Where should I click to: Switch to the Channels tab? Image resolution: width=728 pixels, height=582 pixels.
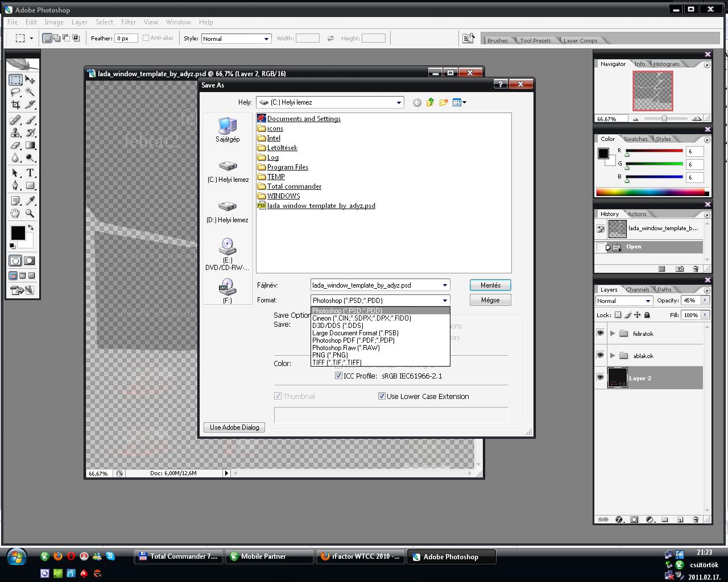[x=637, y=289]
